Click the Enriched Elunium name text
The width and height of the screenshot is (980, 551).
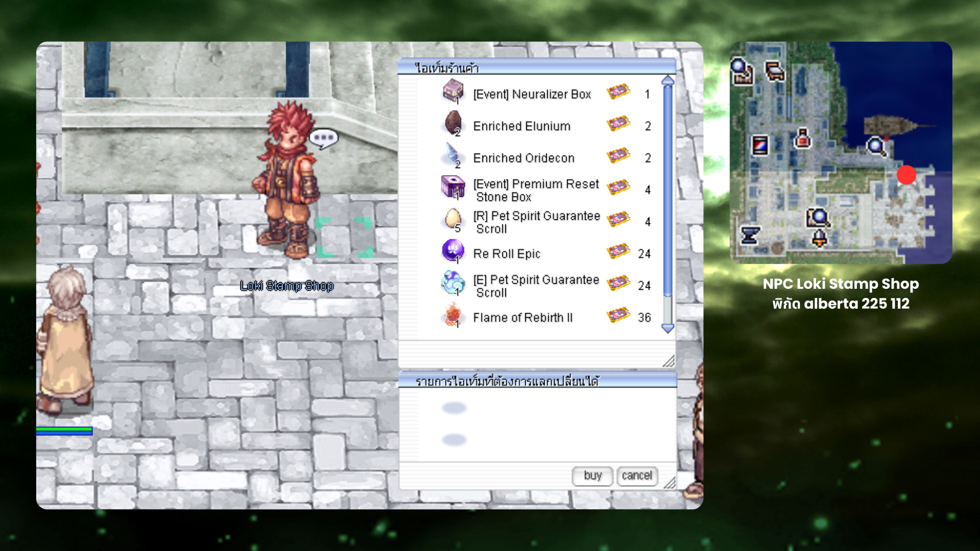522,126
